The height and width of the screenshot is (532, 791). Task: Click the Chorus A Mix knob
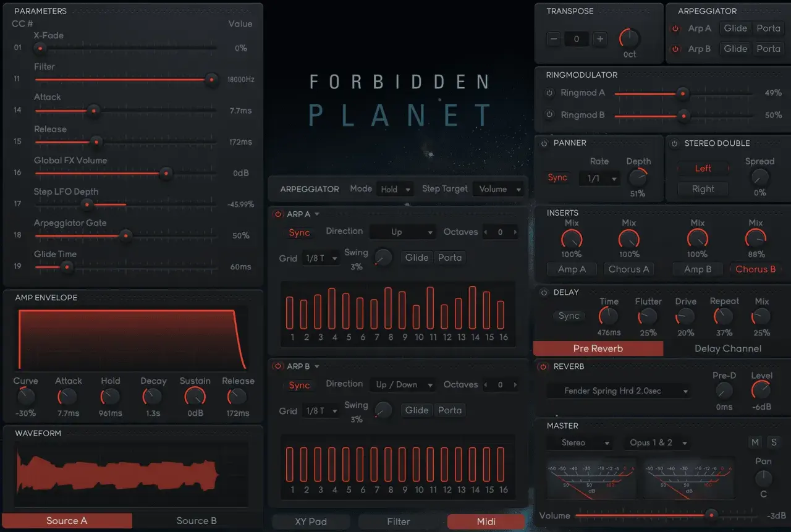click(629, 239)
